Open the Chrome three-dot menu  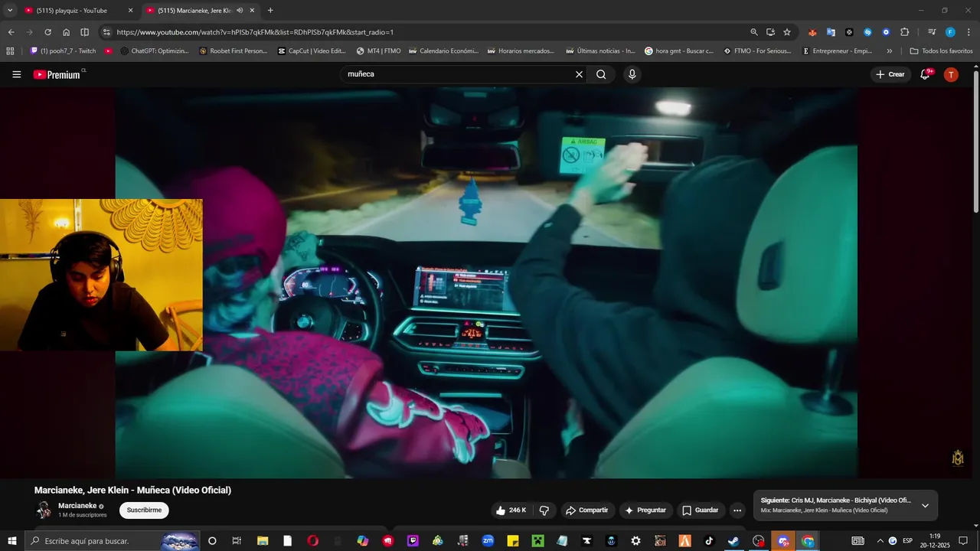[967, 32]
